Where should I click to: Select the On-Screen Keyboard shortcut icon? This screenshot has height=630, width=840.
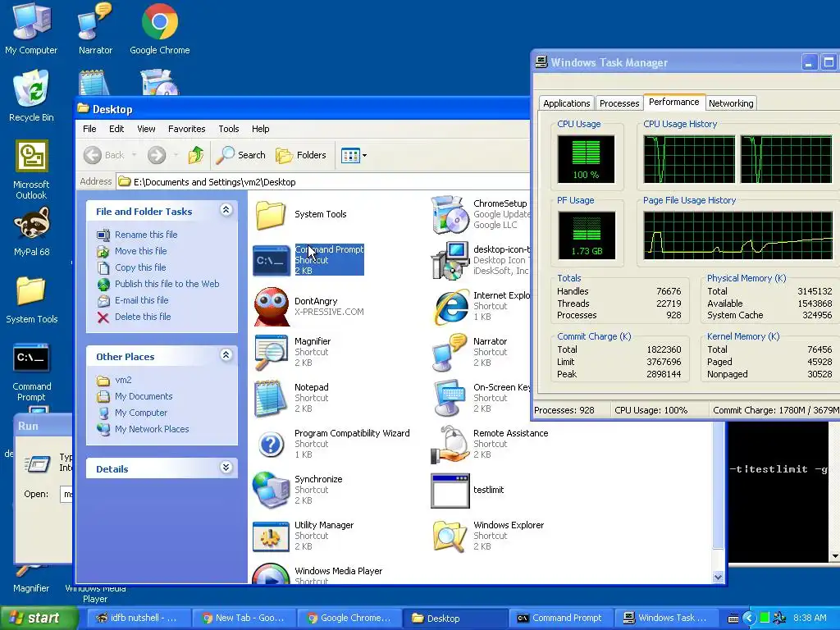[450, 399]
